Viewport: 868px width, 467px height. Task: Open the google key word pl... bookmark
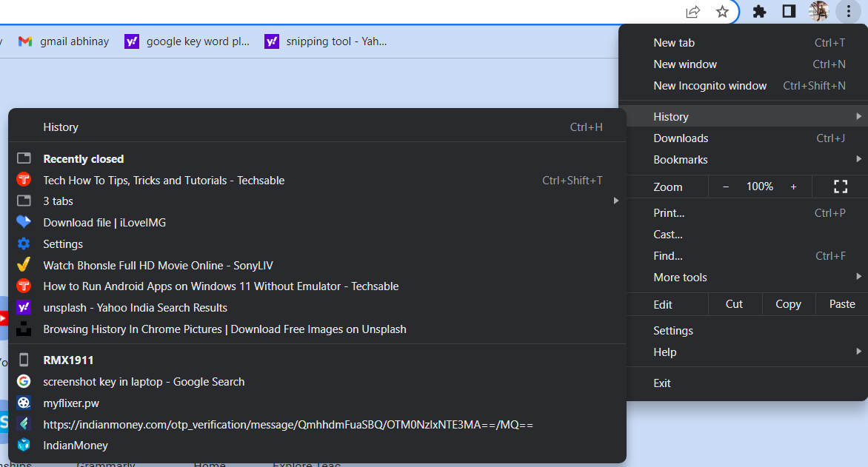(187, 41)
